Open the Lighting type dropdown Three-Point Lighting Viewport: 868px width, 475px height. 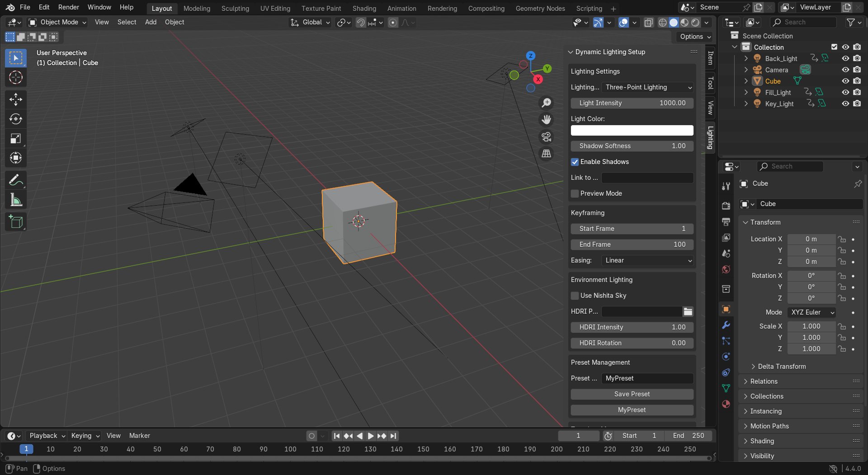648,87
